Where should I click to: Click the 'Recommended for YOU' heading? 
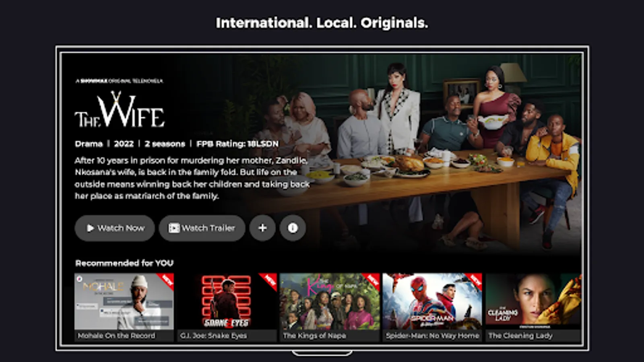click(124, 263)
